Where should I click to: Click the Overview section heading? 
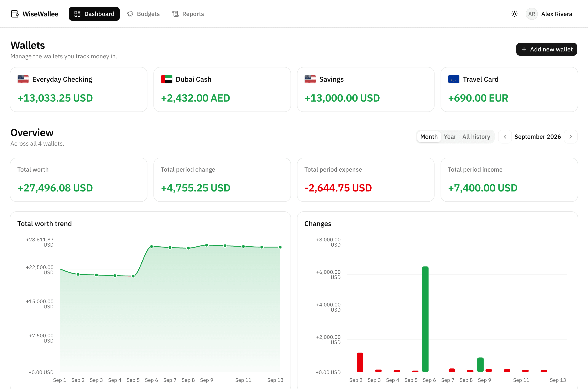[32, 133]
